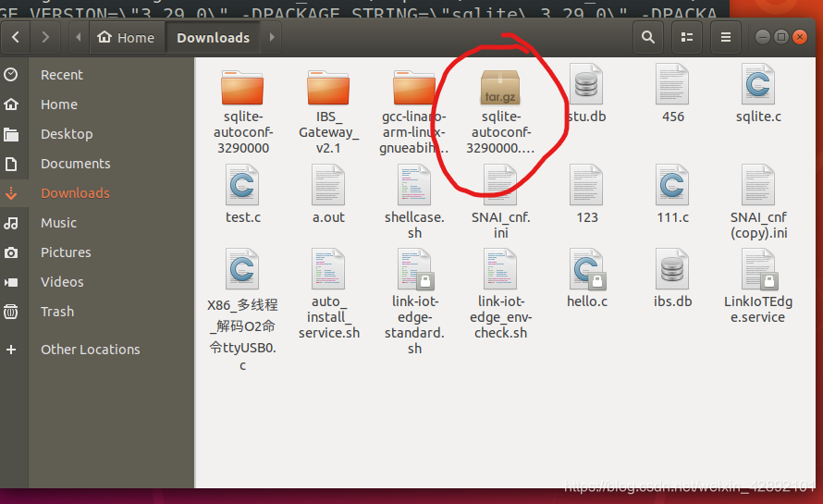The height and width of the screenshot is (504, 823).
Task: Select the SNAI_cnf.ini file
Action: (x=500, y=203)
